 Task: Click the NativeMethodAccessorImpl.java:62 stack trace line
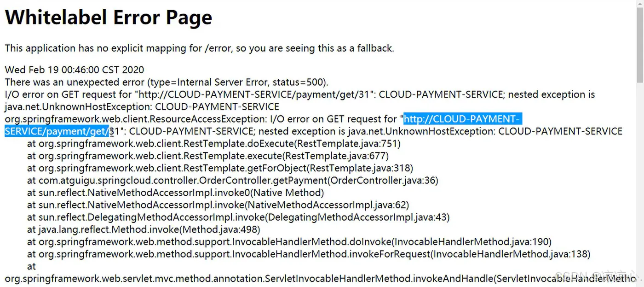[218, 205]
